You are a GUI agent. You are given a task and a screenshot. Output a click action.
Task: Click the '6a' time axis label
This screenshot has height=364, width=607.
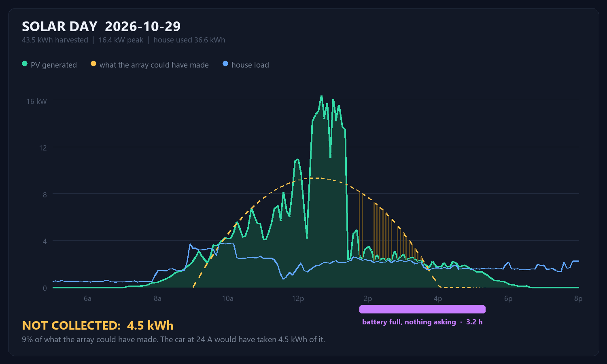coord(87,298)
